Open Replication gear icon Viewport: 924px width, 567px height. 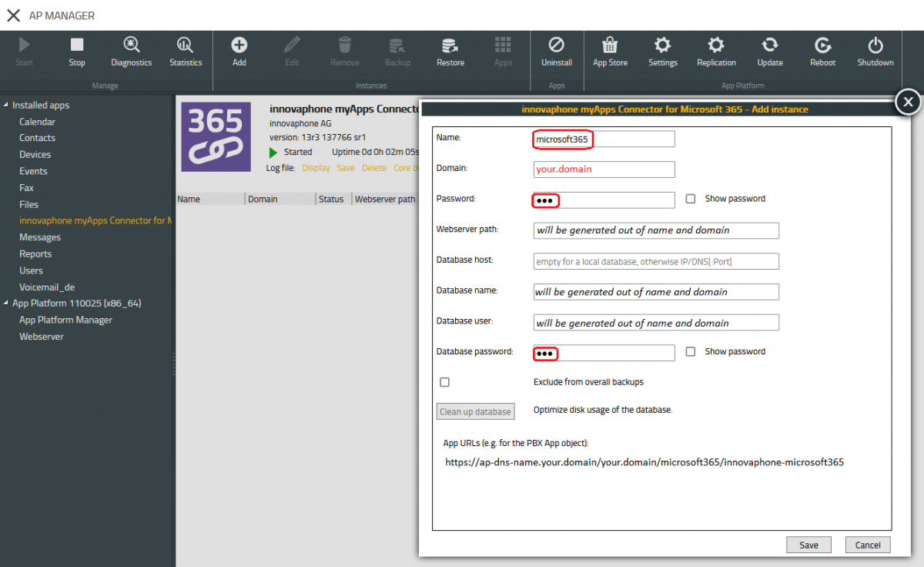tap(716, 45)
